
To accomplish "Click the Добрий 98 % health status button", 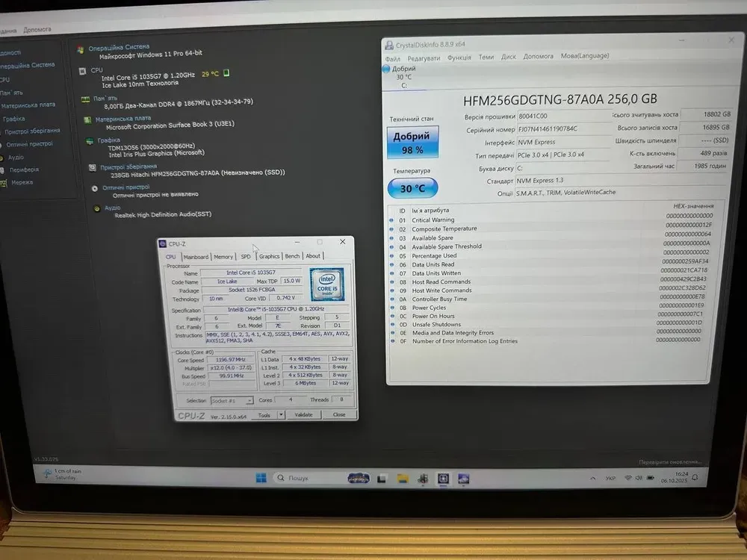I will click(412, 142).
